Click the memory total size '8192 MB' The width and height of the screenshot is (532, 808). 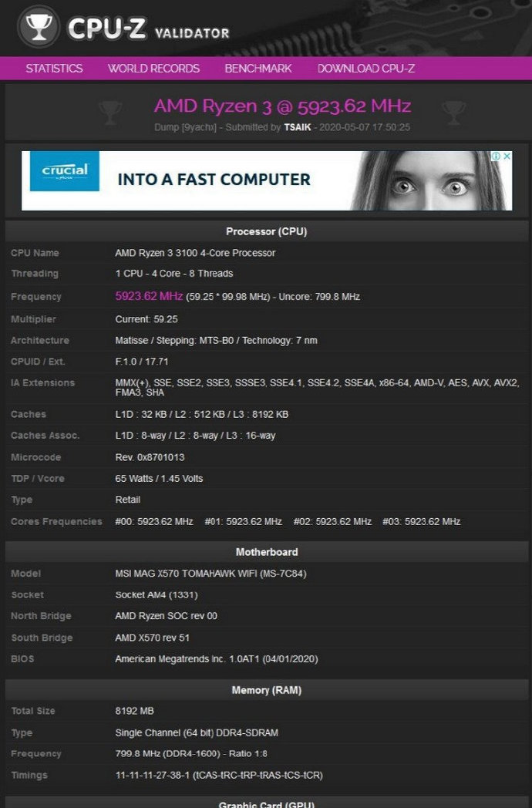[x=135, y=711]
